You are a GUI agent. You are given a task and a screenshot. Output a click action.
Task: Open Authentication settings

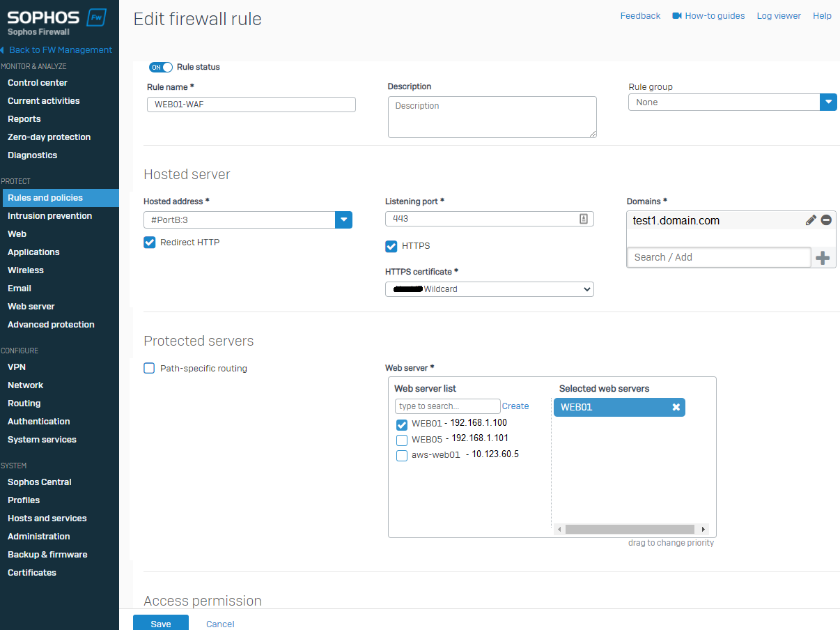coord(39,421)
